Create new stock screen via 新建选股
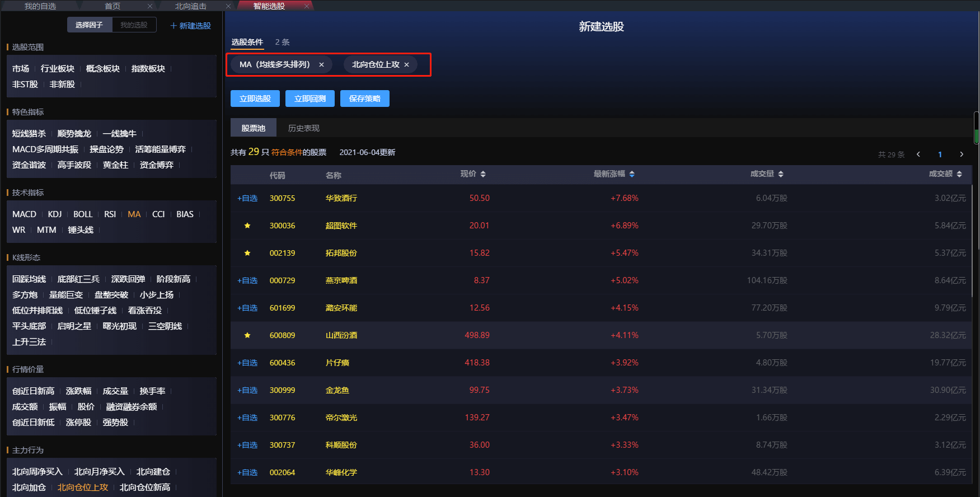The image size is (980, 497). click(190, 26)
